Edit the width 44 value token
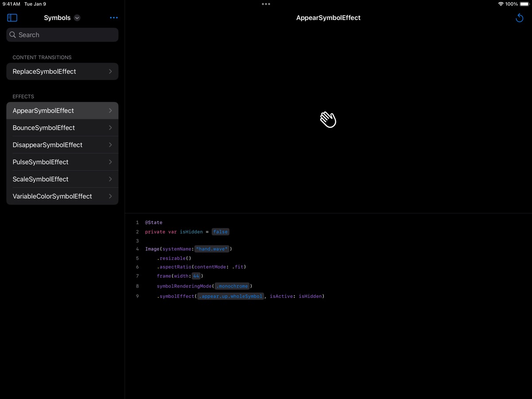The width and height of the screenshot is (532, 399). pyautogui.click(x=196, y=276)
